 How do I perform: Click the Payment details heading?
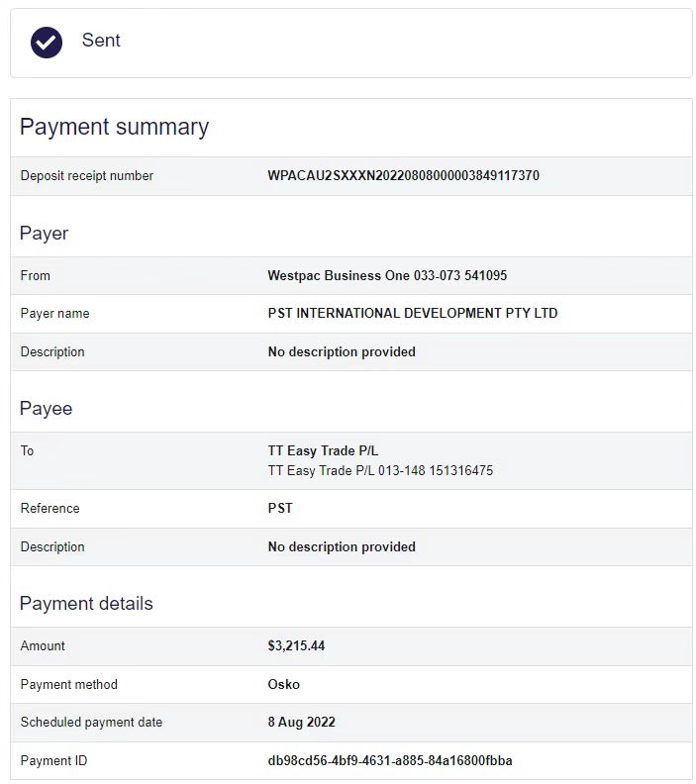86,604
